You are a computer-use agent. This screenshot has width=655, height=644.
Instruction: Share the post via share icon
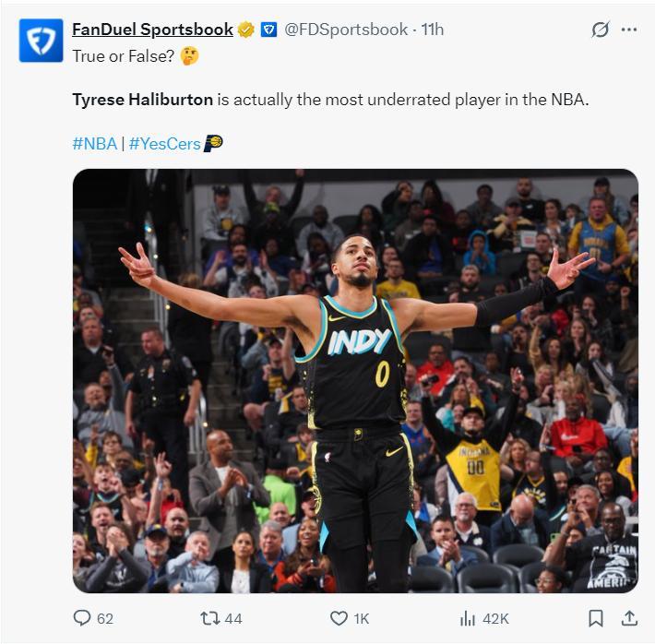tap(630, 618)
